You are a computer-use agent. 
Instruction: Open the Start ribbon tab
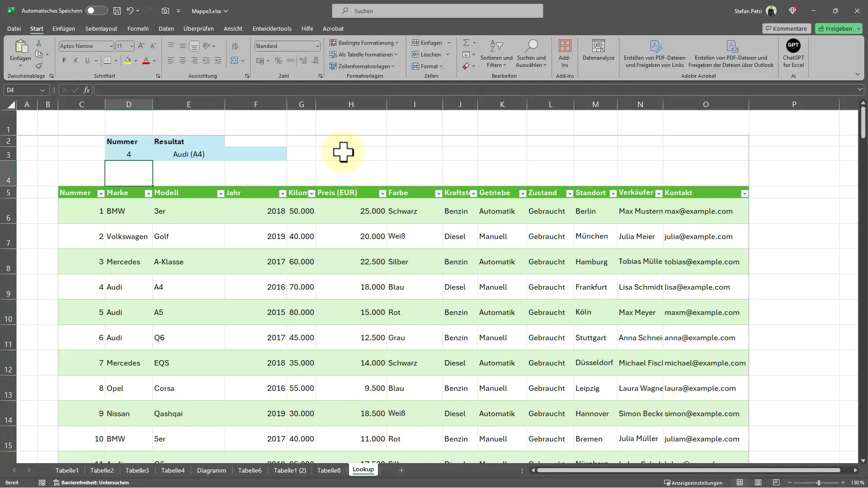click(x=36, y=28)
